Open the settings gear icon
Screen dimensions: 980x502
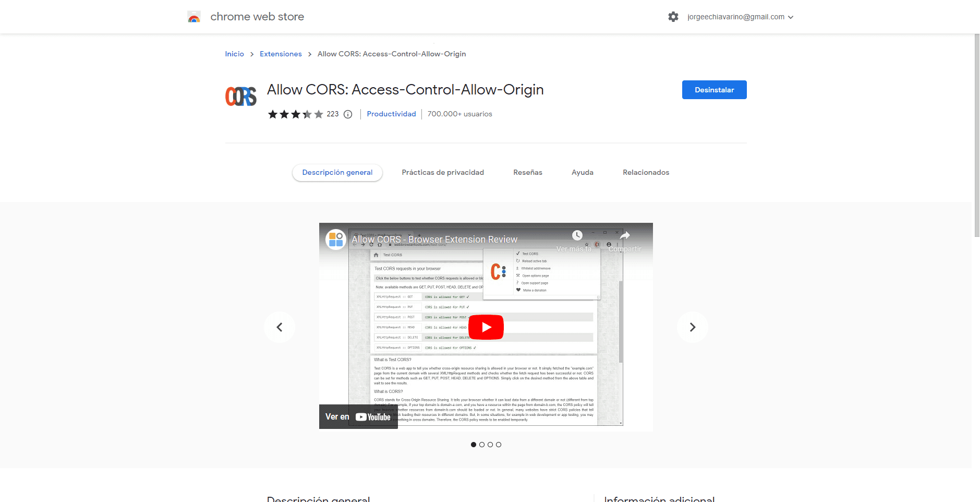tap(673, 17)
